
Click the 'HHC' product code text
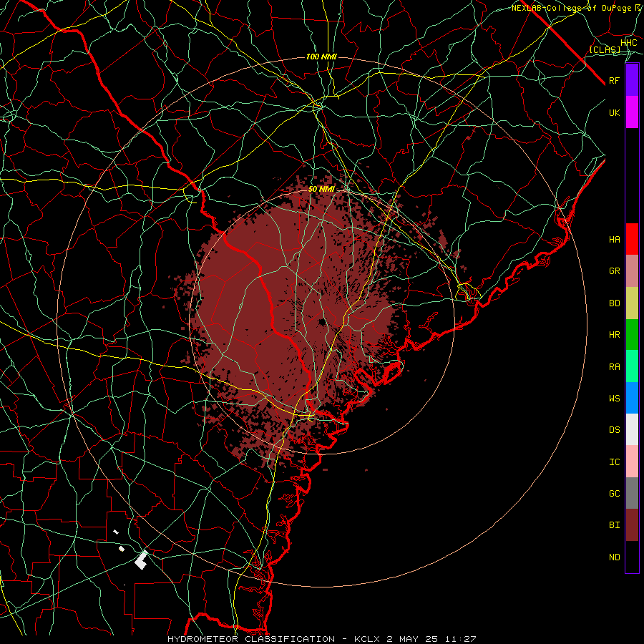click(x=629, y=43)
